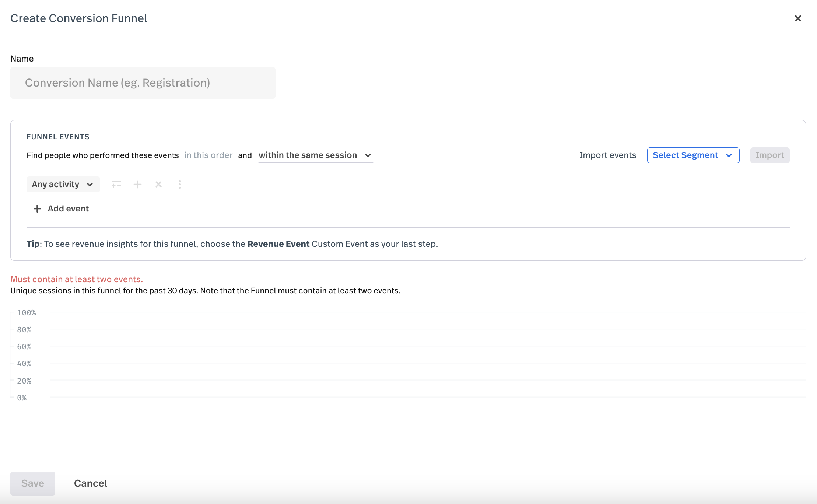Click the Import events link

tap(607, 155)
